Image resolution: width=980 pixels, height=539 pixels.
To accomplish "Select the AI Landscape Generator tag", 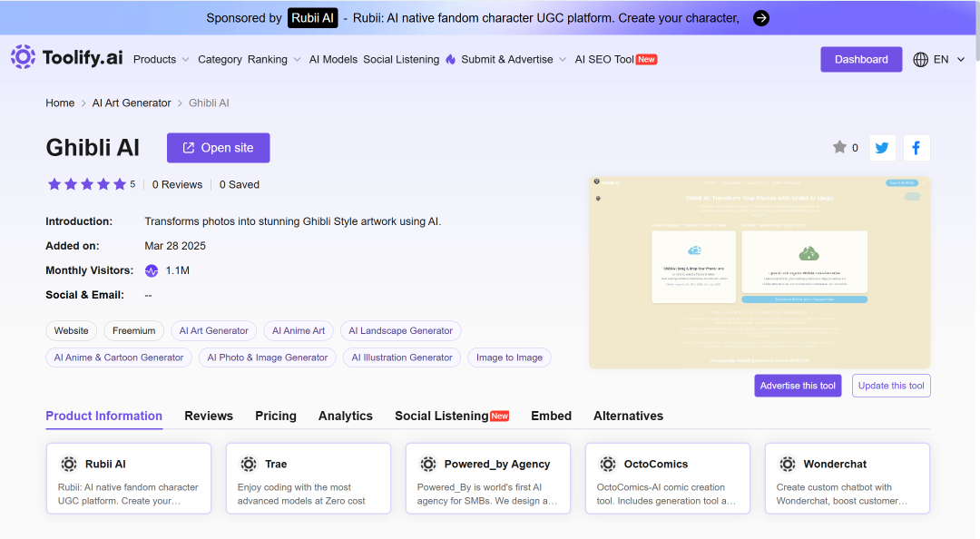I will coord(401,331).
